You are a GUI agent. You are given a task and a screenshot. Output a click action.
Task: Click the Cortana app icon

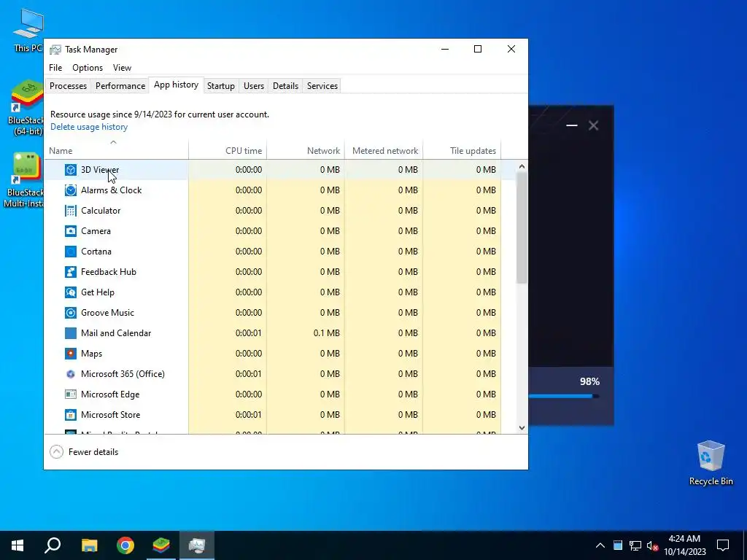(x=71, y=252)
